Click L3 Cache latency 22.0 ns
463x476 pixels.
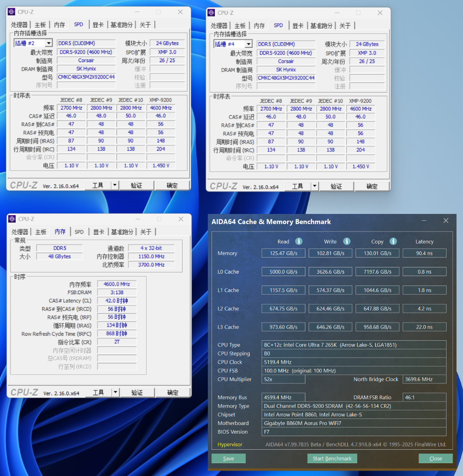click(x=424, y=327)
